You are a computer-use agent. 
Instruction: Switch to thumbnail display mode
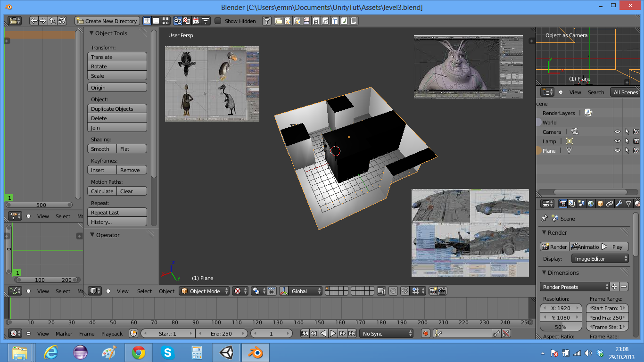click(165, 21)
